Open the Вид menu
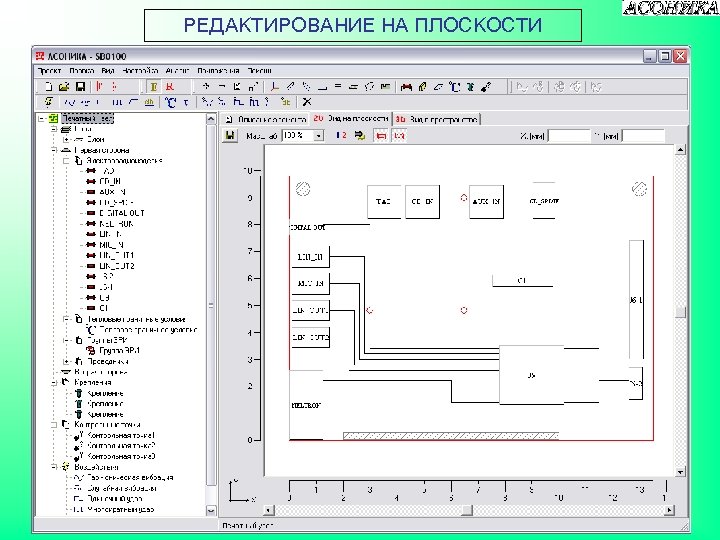The height and width of the screenshot is (540, 720). [108, 71]
